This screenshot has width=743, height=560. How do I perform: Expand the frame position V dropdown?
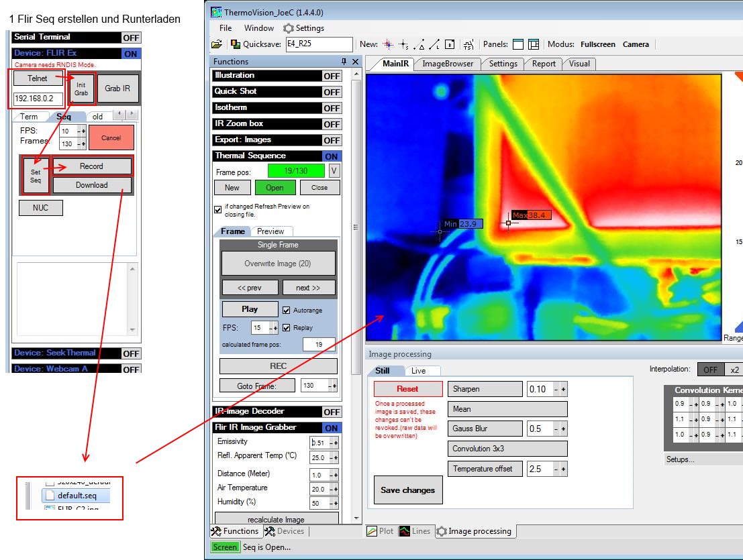[334, 171]
